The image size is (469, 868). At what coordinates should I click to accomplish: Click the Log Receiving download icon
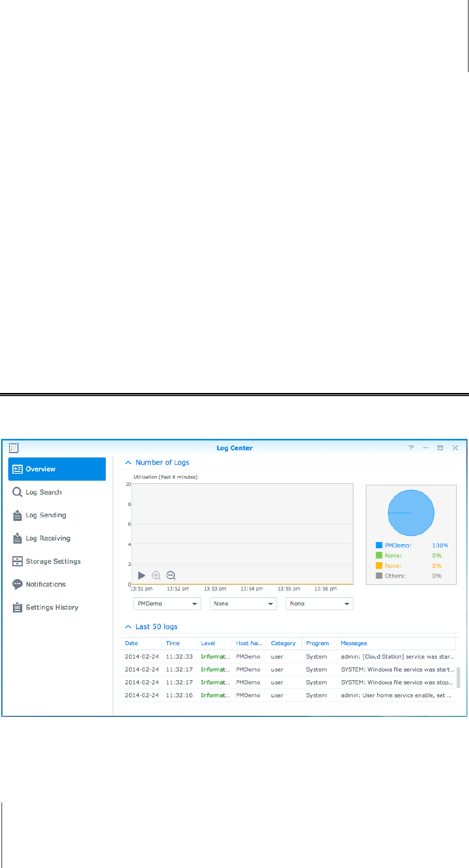18,538
